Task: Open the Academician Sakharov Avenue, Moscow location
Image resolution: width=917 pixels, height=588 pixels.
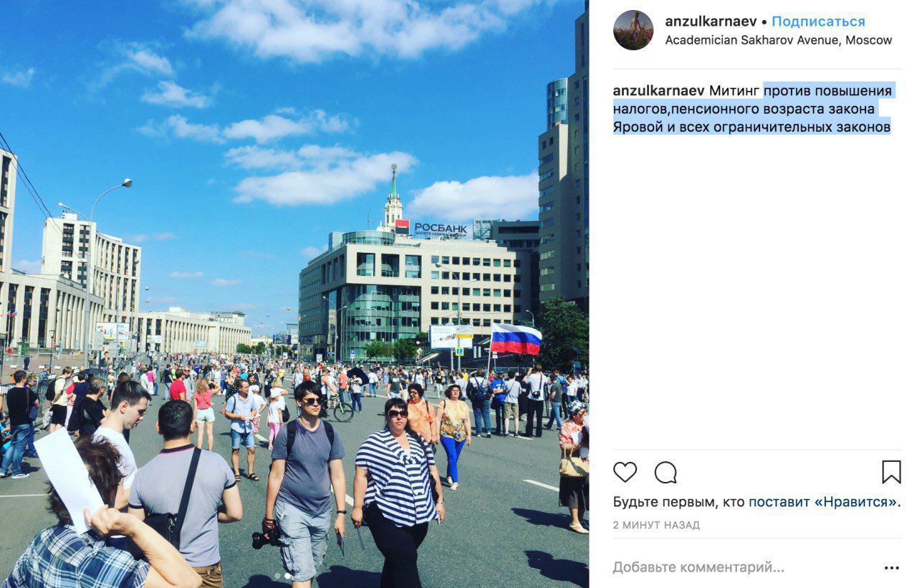Action: click(779, 40)
